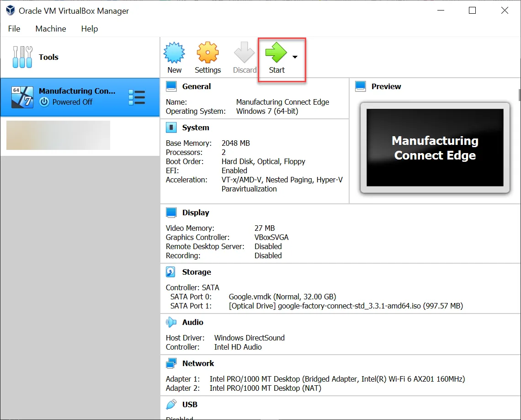The image size is (521, 420).
Task: Open the Settings gear icon
Action: (x=207, y=53)
